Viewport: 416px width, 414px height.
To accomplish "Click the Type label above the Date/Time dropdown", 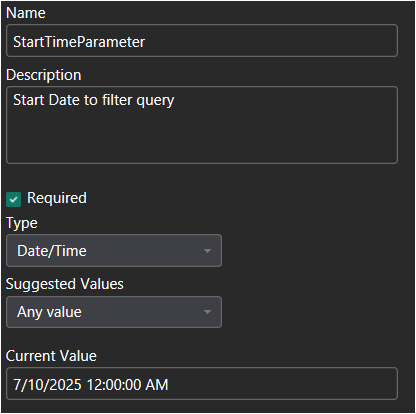I will pyautogui.click(x=22, y=223).
